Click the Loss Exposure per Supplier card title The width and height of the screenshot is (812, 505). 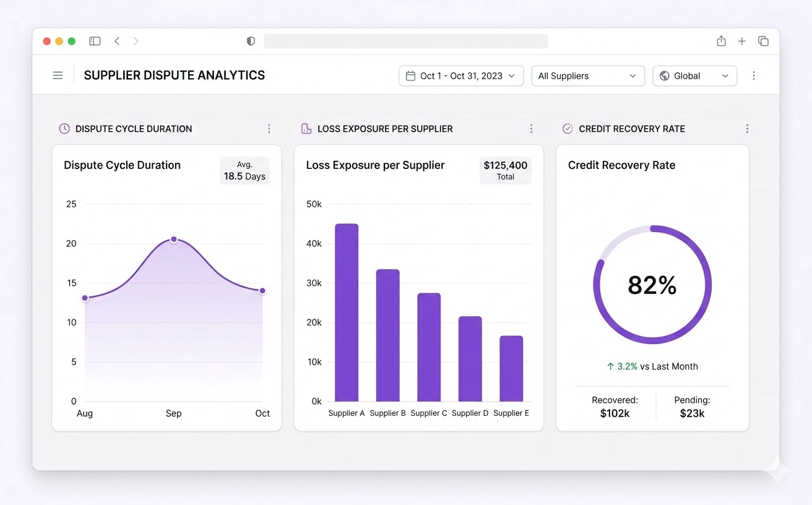click(376, 165)
